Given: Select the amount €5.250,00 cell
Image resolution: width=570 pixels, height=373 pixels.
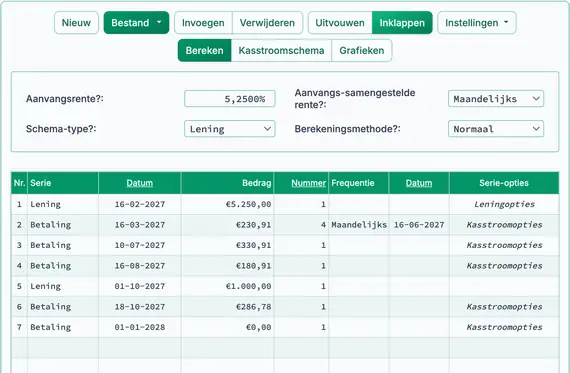Looking at the screenshot, I should click(228, 204).
